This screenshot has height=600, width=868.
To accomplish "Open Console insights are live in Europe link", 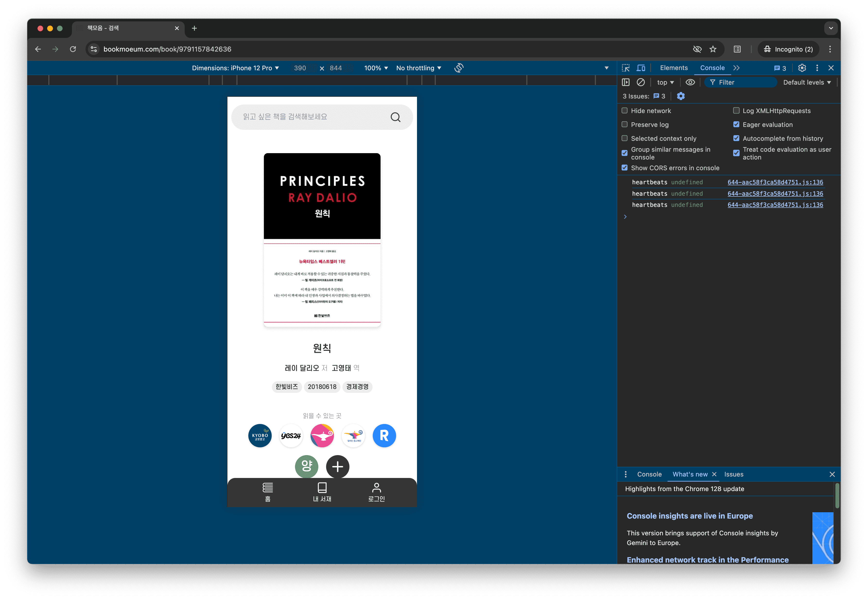I will [689, 516].
